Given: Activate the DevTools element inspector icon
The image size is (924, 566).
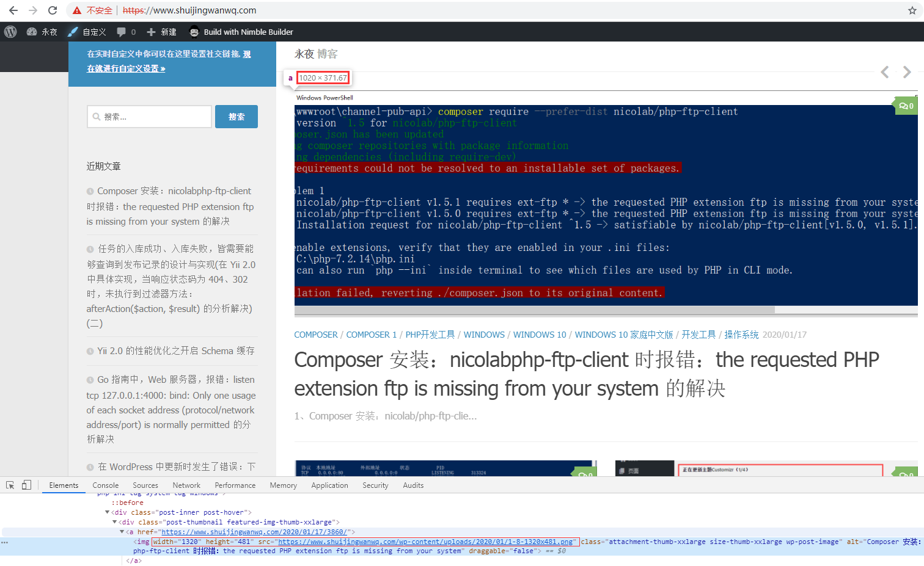Looking at the screenshot, I should pyautogui.click(x=10, y=485).
